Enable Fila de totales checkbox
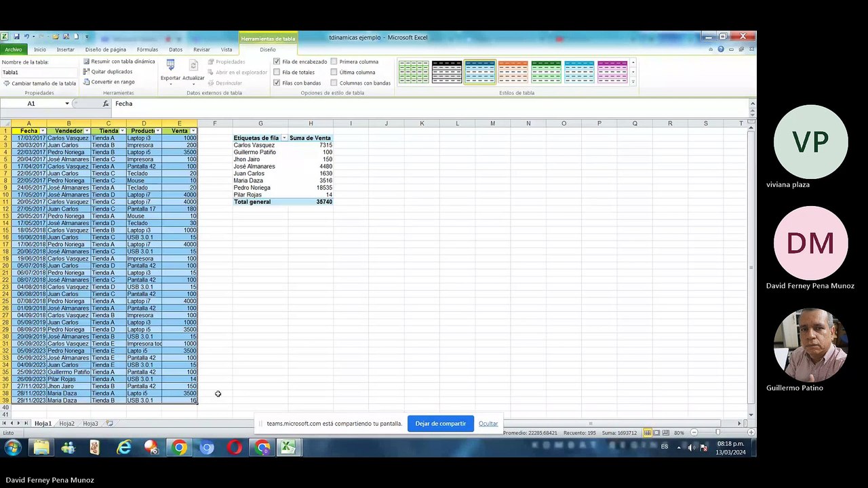 click(x=277, y=73)
